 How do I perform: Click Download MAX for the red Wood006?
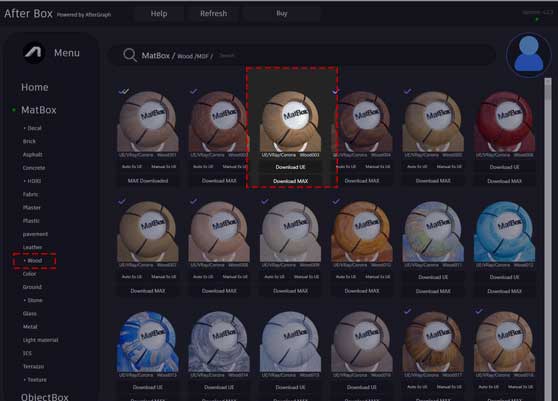coord(504,181)
